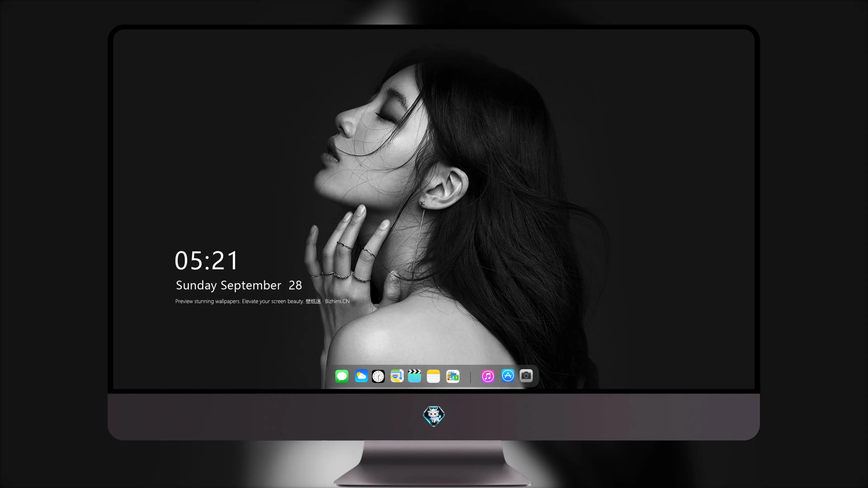Launch the pink iTunes Store music icon
The width and height of the screenshot is (868, 488).
(x=488, y=376)
